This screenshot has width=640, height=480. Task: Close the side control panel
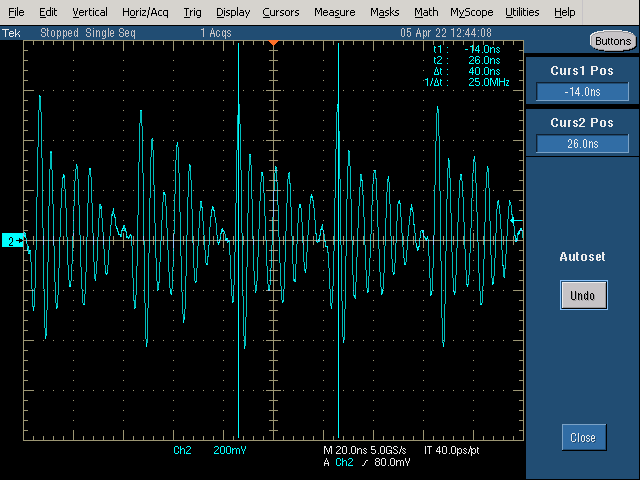(584, 438)
